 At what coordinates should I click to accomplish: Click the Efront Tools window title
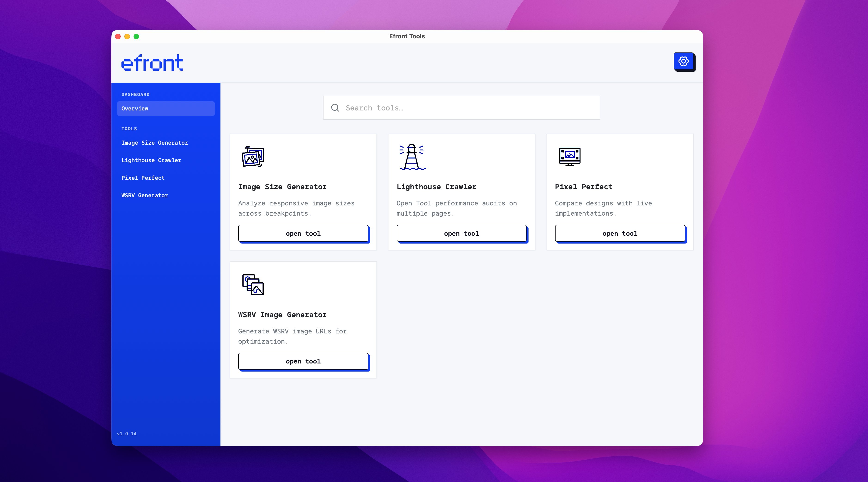(407, 36)
